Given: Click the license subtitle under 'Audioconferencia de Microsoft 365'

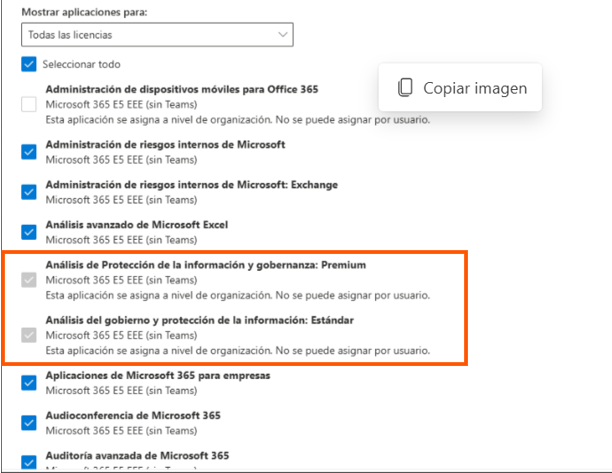Looking at the screenshot, I should click(x=121, y=431).
